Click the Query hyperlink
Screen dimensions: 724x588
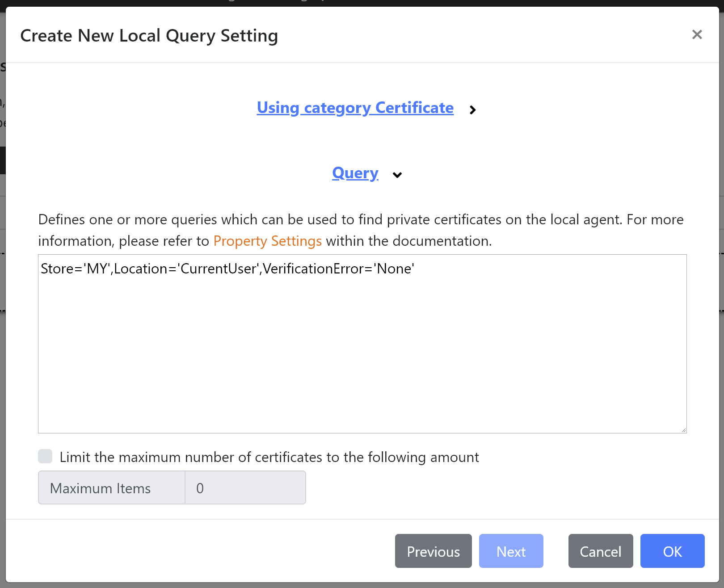click(x=355, y=173)
